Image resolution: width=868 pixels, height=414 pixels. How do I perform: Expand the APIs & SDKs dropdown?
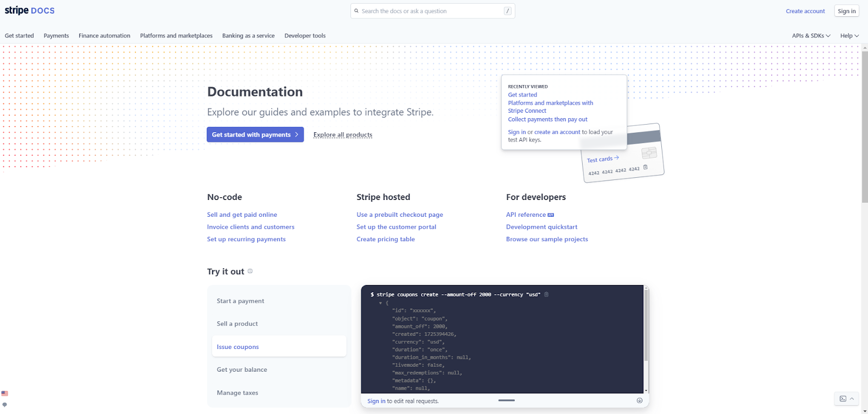[811, 36]
